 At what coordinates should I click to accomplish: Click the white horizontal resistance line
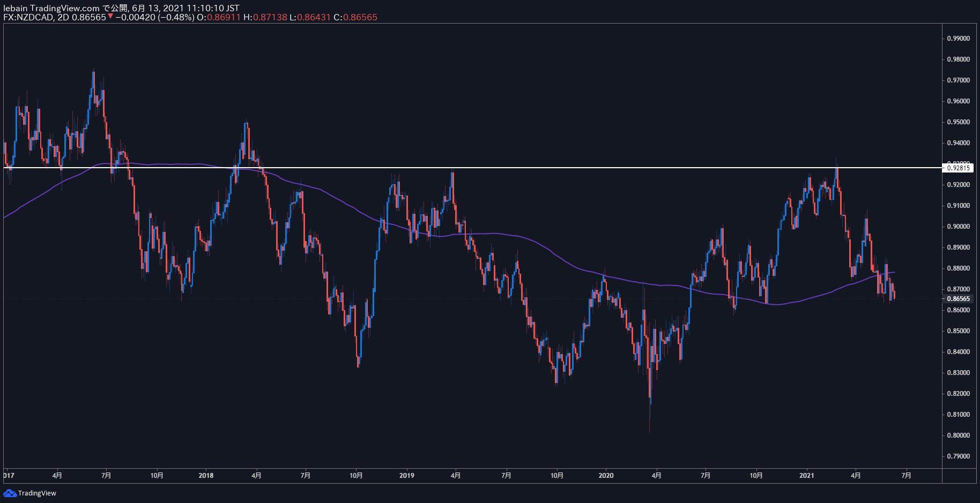coord(472,168)
